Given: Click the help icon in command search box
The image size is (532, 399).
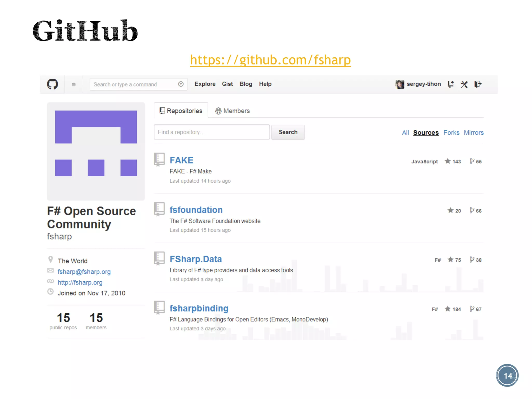Looking at the screenshot, I should (x=181, y=84).
